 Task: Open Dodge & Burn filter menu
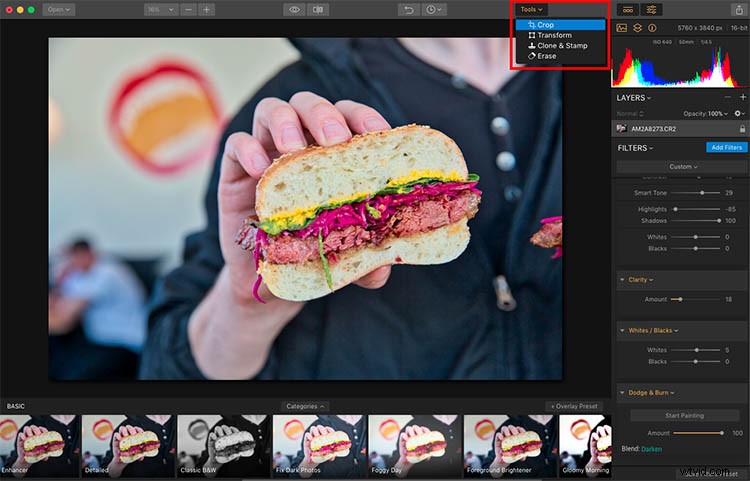tap(651, 393)
